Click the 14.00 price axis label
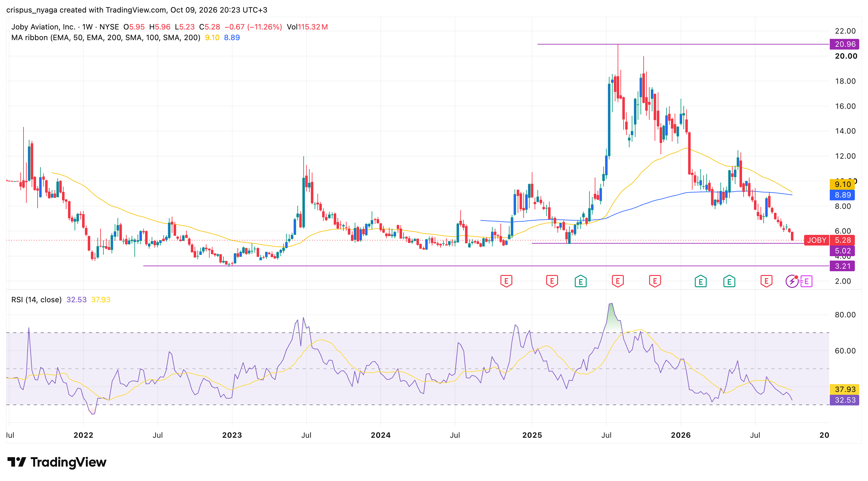 point(845,131)
